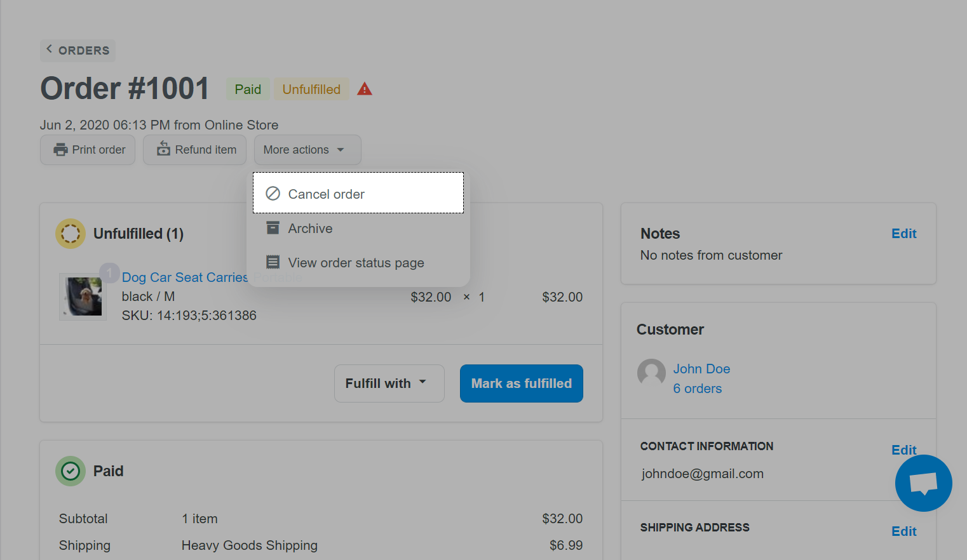Image resolution: width=967 pixels, height=560 pixels.
Task: Open John Doe customer profile
Action: pos(701,369)
